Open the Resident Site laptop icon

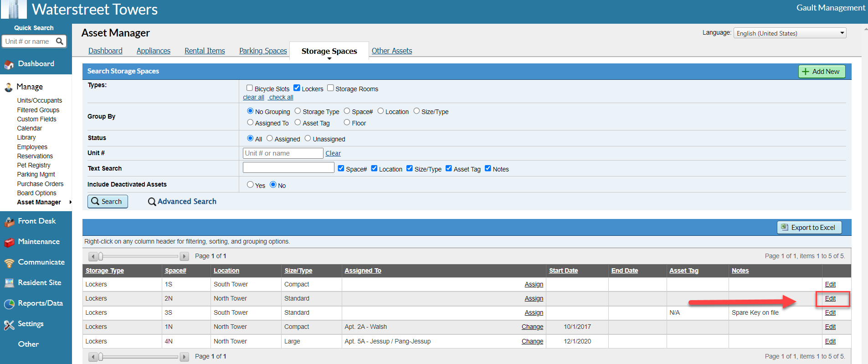click(9, 283)
